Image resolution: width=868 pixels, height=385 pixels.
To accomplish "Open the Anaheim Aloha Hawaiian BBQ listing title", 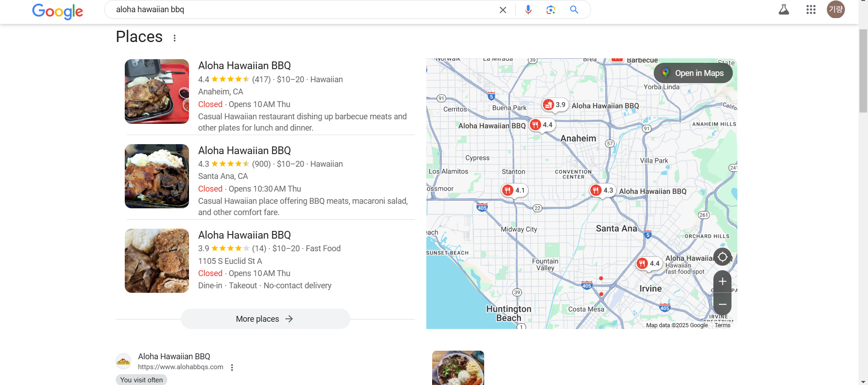I will coord(245,66).
